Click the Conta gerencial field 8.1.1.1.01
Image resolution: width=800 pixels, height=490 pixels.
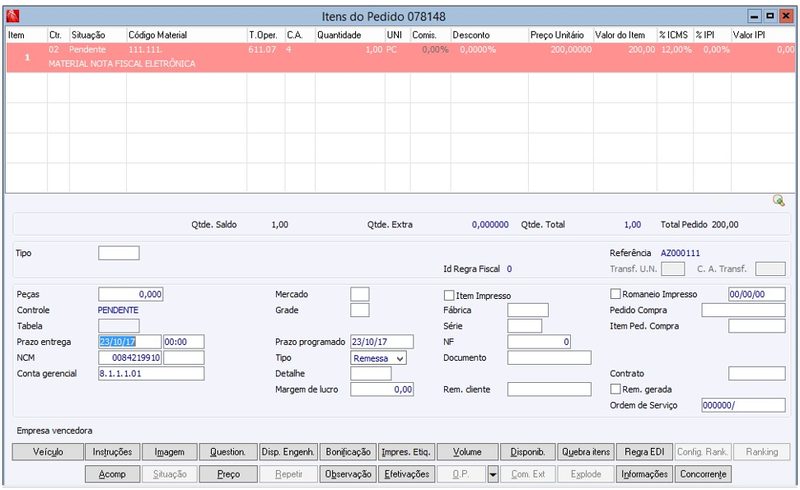[151, 374]
